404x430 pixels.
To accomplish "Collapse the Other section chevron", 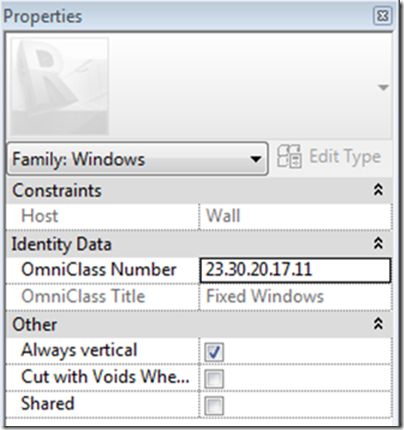I will [x=378, y=324].
